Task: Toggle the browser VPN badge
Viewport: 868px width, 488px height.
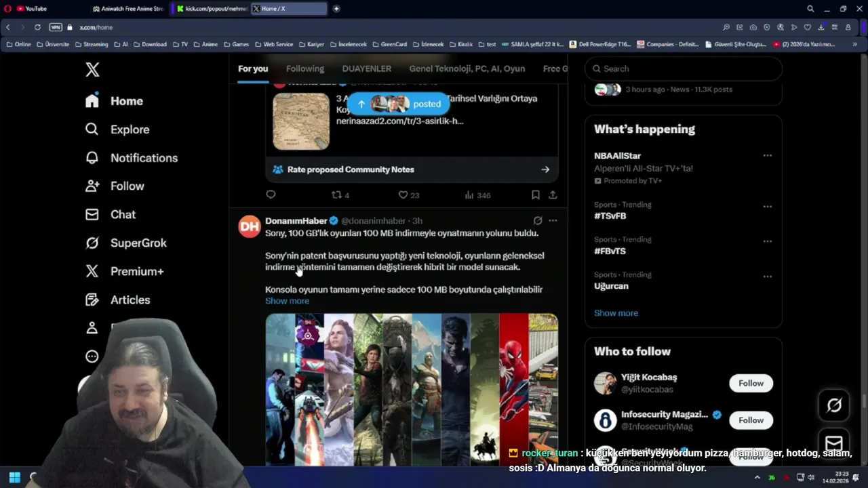Action: [56, 27]
